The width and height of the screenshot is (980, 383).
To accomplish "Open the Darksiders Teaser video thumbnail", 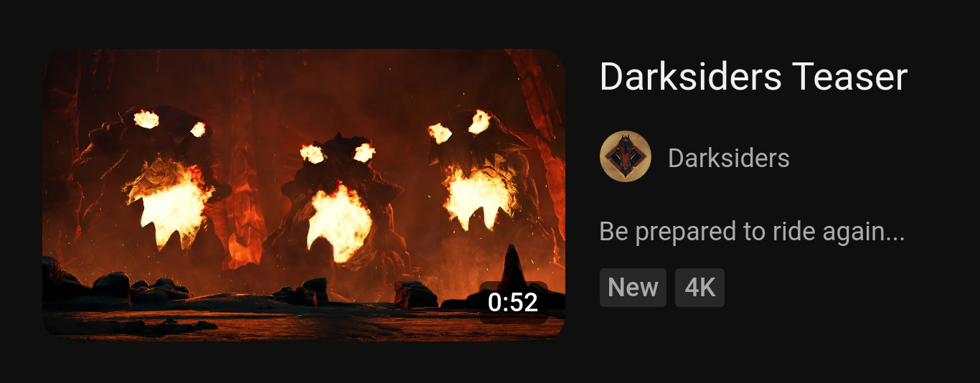I will pyautogui.click(x=303, y=194).
